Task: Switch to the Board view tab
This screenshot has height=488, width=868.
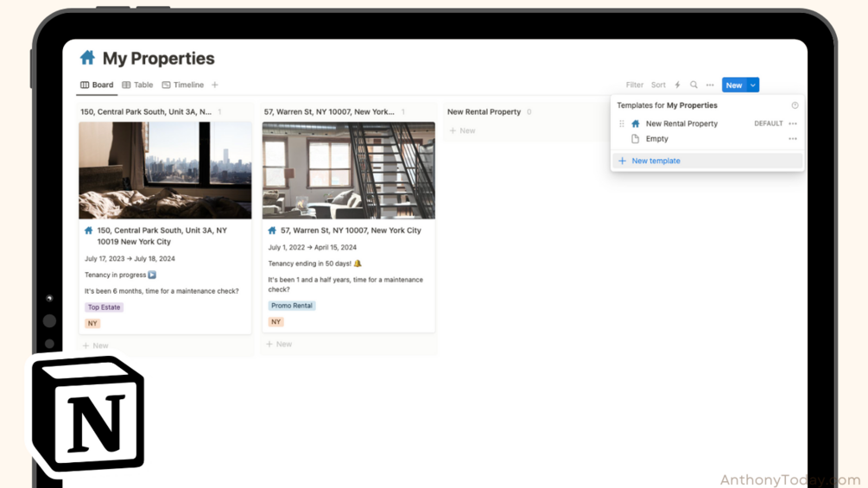Action: (97, 85)
